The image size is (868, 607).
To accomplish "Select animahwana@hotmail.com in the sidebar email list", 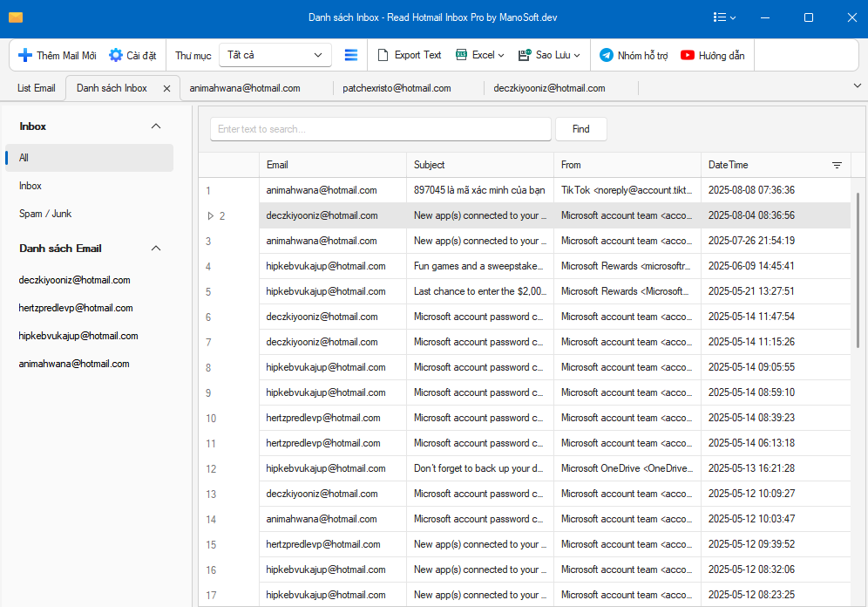I will (x=74, y=364).
